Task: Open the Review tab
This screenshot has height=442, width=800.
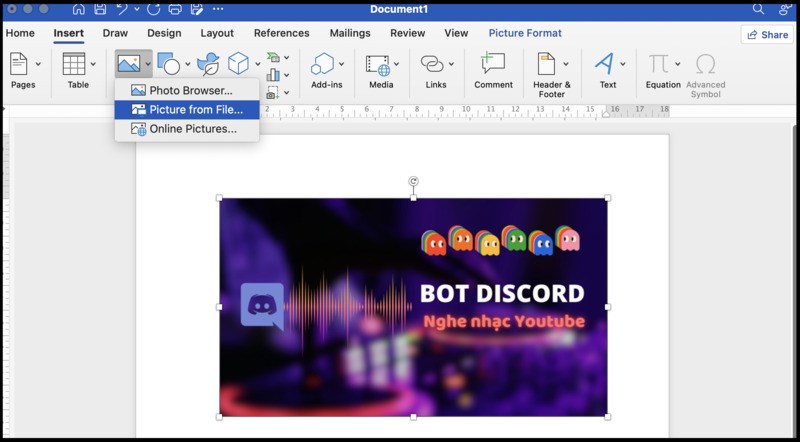Action: coord(408,33)
